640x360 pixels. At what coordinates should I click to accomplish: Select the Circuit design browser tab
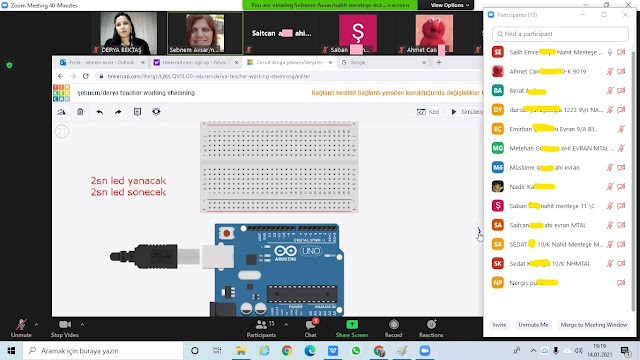coord(289,62)
